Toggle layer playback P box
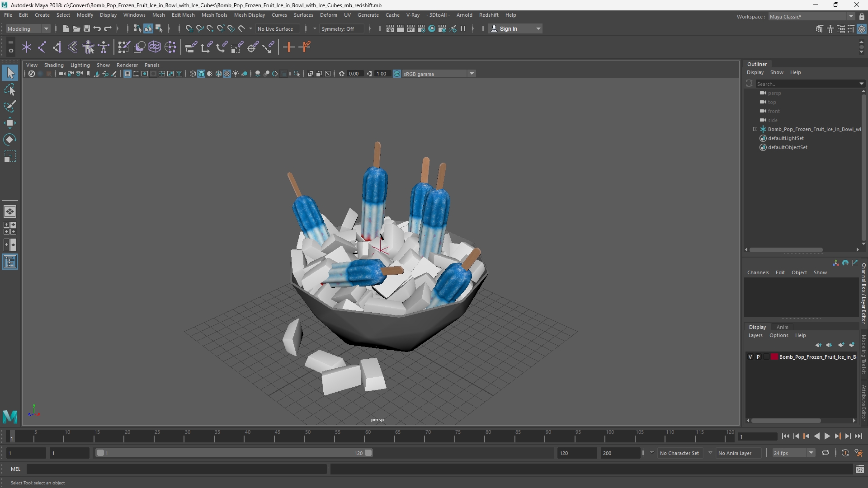Viewport: 868px width, 488px height. point(758,357)
